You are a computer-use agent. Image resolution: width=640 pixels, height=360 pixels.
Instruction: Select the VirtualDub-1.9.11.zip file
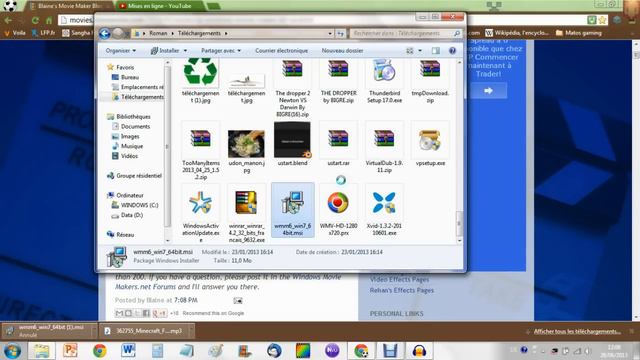[x=384, y=147]
